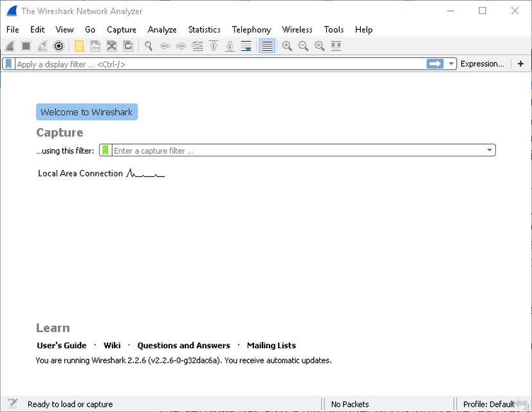The height and width of the screenshot is (412, 532).
Task: Open the File menu
Action: pyautogui.click(x=13, y=30)
